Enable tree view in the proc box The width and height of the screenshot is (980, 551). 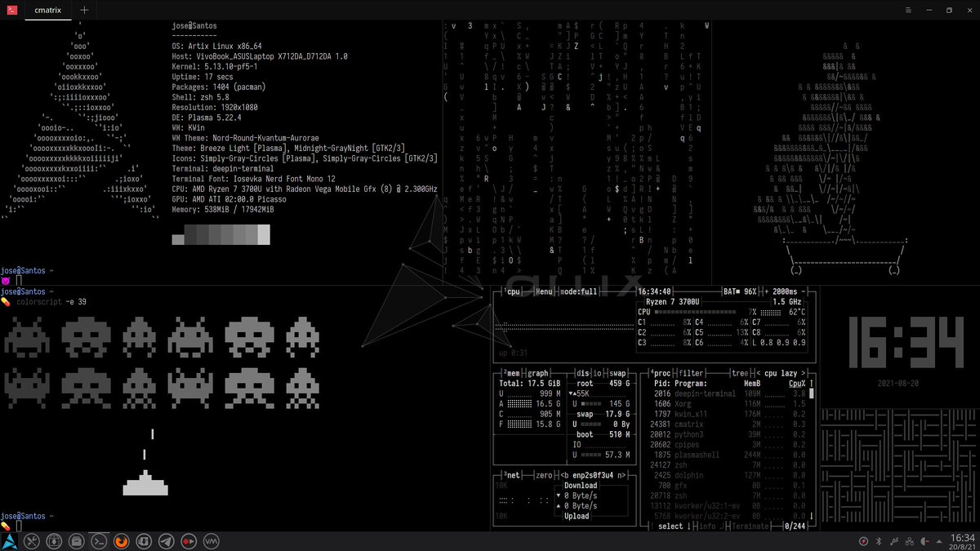[741, 372]
